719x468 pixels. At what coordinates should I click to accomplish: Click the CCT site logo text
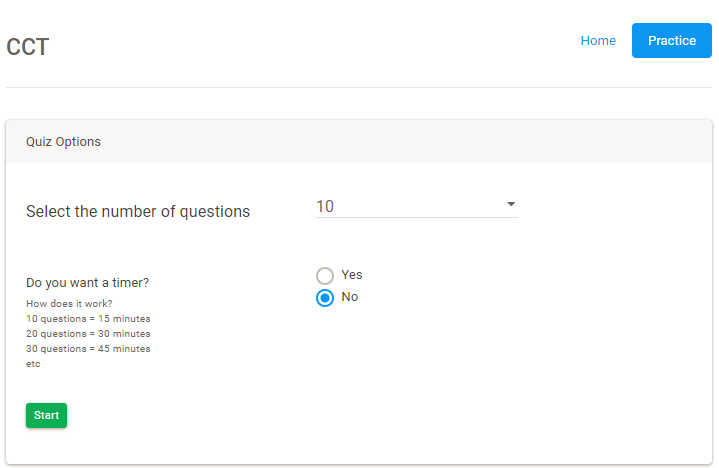pyautogui.click(x=27, y=47)
